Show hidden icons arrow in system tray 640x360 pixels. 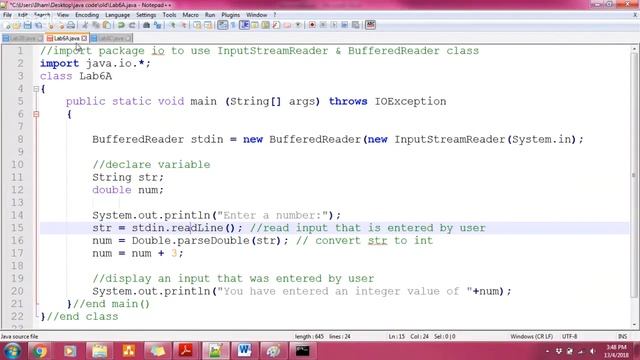click(x=548, y=351)
